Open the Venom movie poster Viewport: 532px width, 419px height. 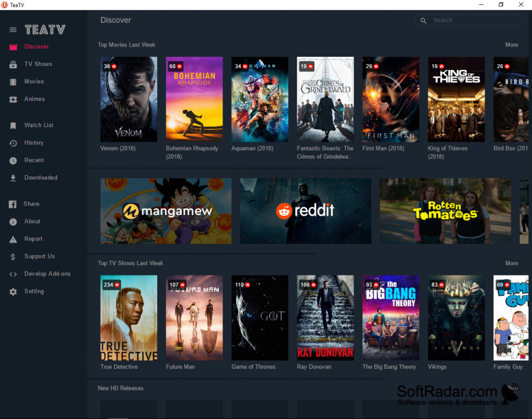click(x=129, y=99)
